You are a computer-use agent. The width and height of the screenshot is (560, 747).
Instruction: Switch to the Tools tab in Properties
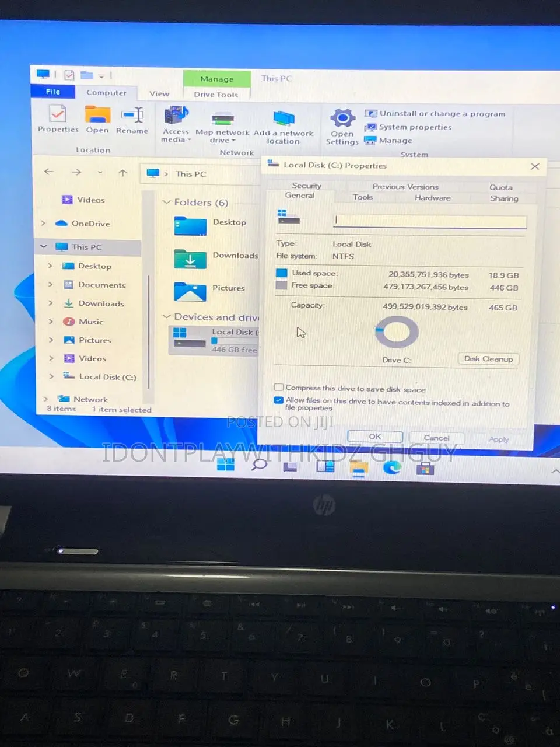(x=363, y=197)
